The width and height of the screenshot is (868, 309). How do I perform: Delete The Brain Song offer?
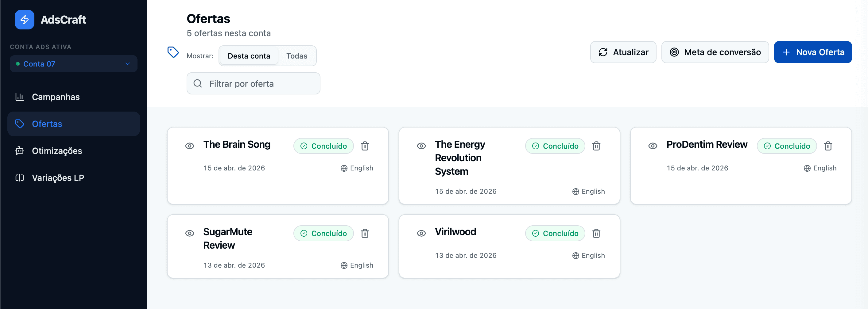point(365,146)
